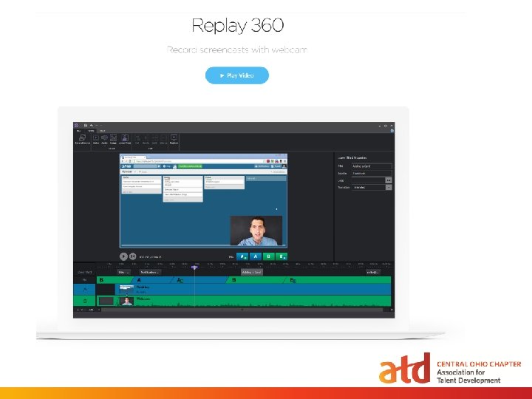Click the Webcam clip thumbnail on track B

point(126,301)
